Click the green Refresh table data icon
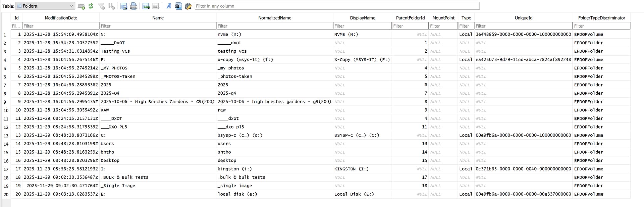The width and height of the screenshot is (644, 207). point(91,6)
